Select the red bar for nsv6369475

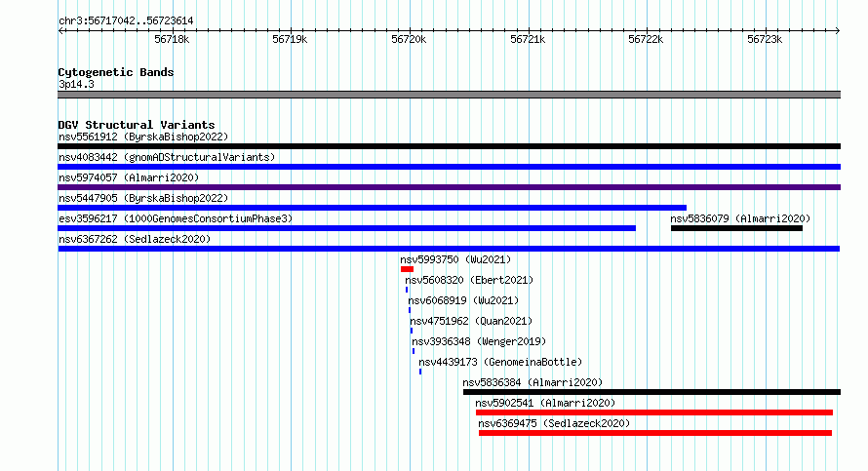(x=655, y=433)
